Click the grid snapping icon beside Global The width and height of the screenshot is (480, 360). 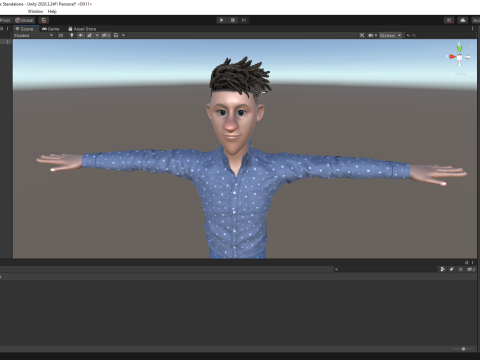tap(44, 20)
